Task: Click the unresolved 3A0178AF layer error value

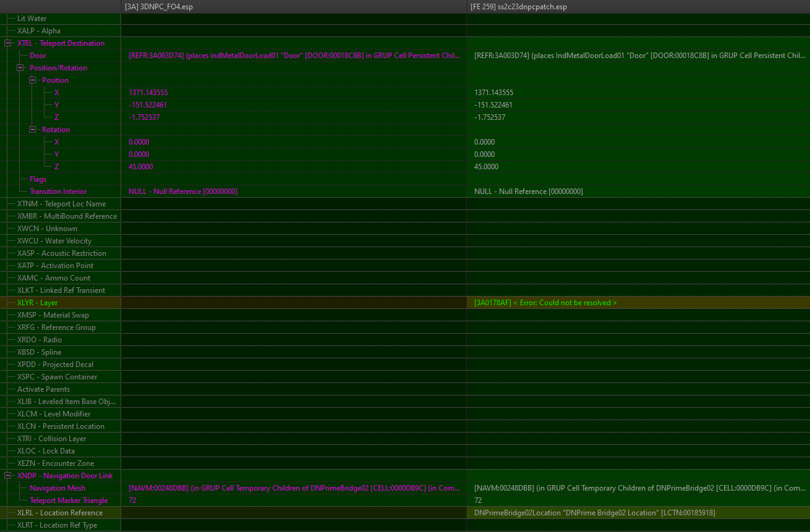Action: pos(545,303)
